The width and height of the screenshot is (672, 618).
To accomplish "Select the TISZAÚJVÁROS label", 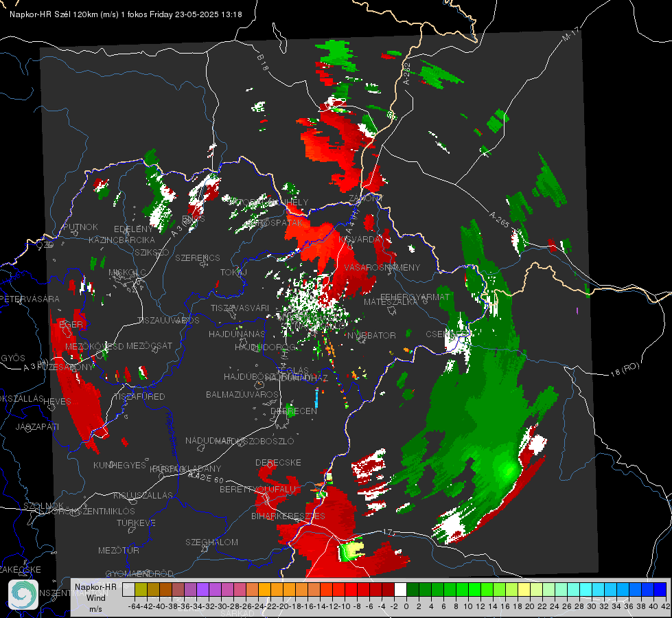I will 168,321.
